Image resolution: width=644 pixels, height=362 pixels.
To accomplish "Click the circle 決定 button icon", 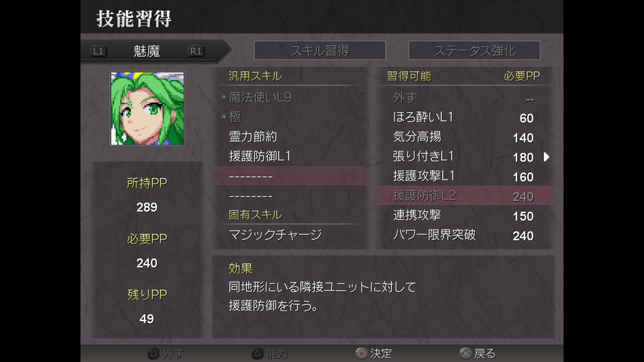I will tap(362, 353).
